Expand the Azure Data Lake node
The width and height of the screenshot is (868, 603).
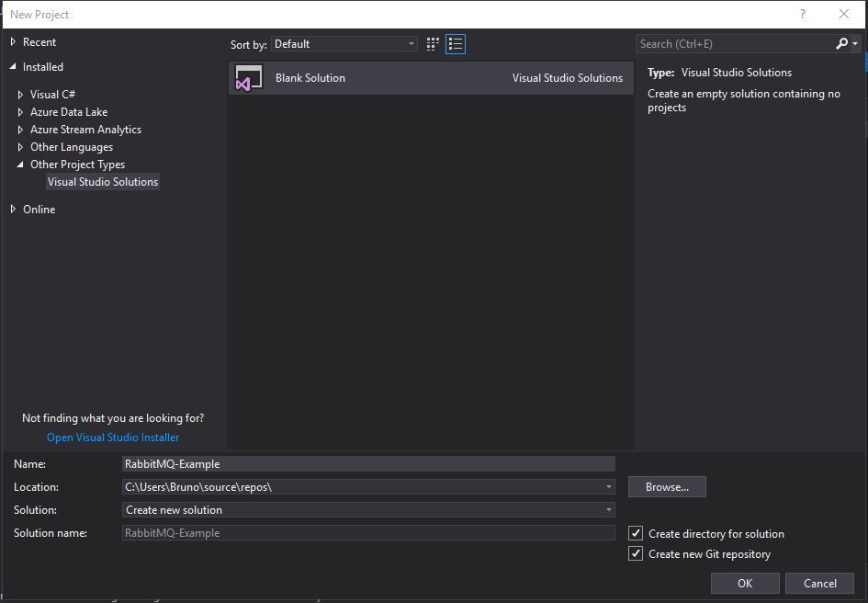click(x=20, y=112)
